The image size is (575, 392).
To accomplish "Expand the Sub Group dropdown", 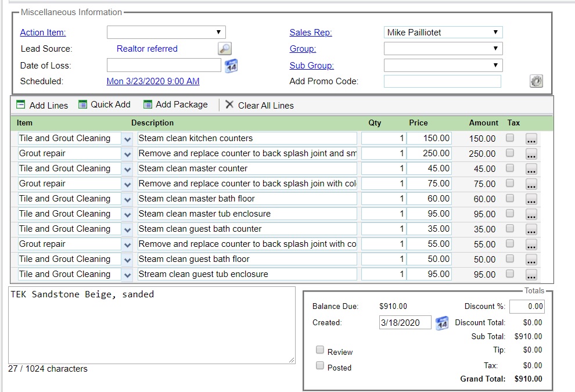I will 443,65.
